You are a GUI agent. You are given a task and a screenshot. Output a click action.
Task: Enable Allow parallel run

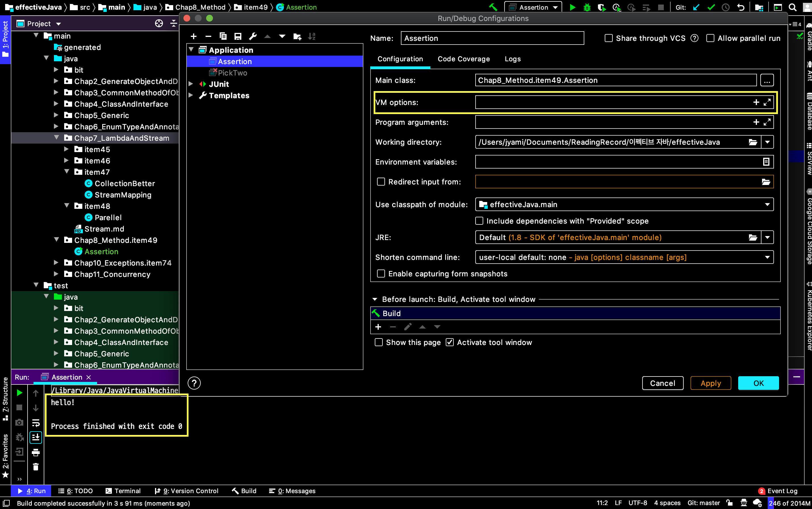(711, 38)
